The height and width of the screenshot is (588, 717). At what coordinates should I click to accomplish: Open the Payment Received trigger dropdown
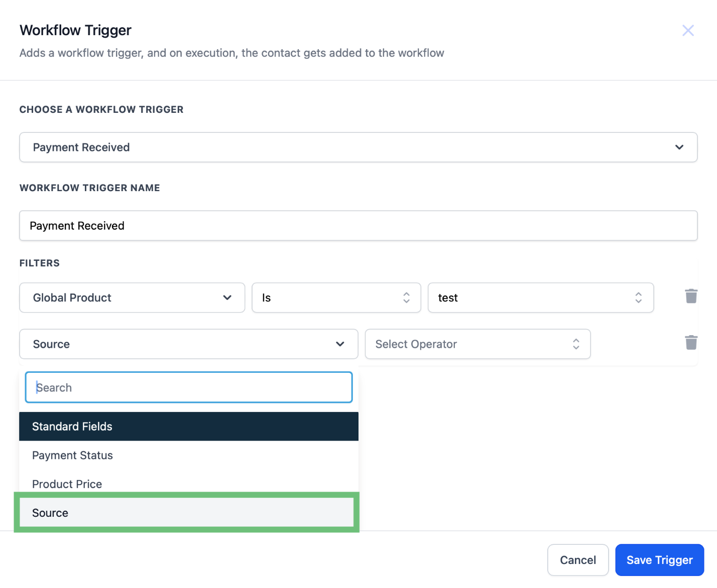click(x=358, y=147)
